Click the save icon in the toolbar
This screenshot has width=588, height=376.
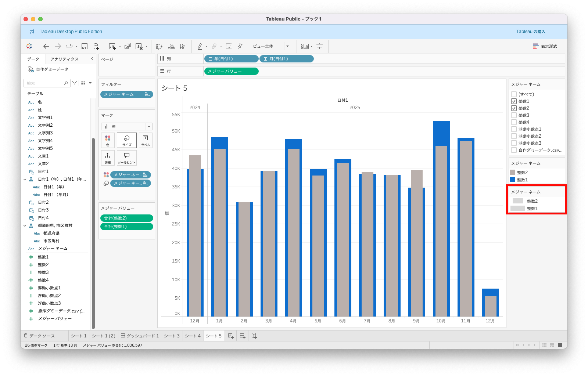(85, 46)
